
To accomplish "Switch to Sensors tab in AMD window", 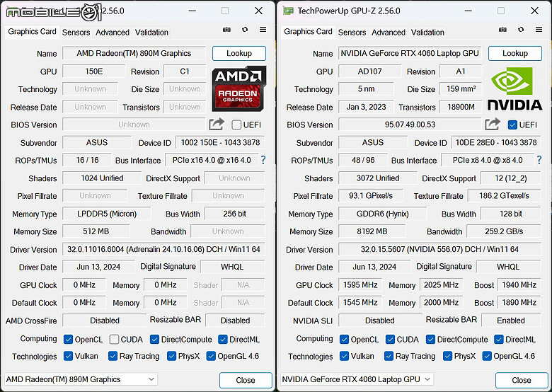I will [x=76, y=33].
